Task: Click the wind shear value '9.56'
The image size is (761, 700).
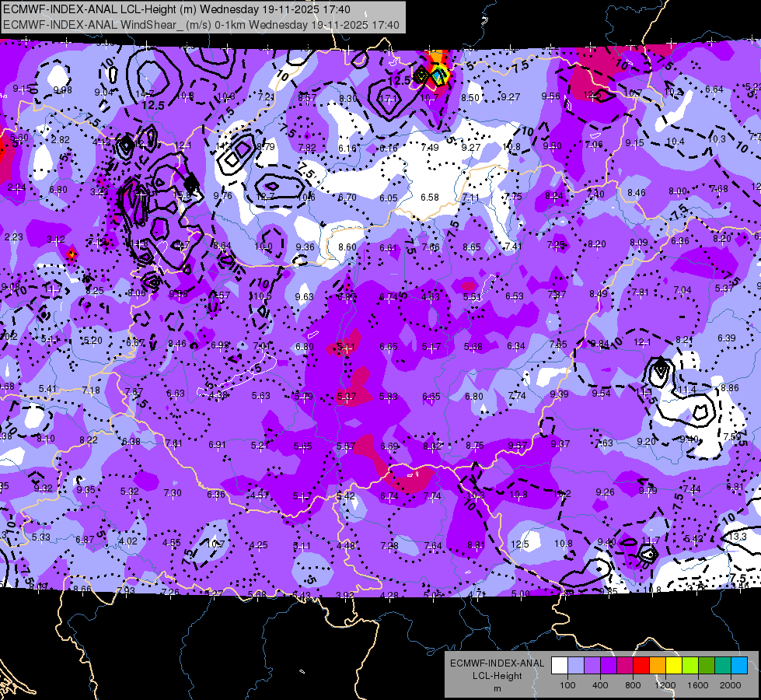Action: click(x=551, y=96)
